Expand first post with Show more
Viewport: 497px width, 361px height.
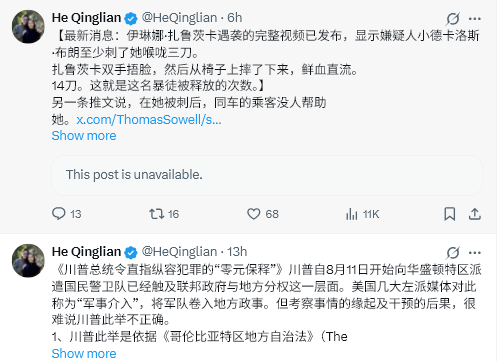click(84, 136)
